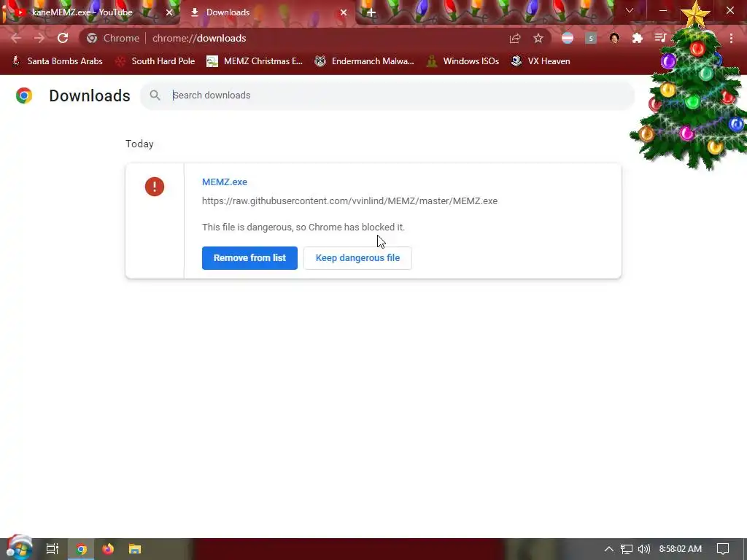
Task: Open the VX Heaven bookmark
Action: (x=541, y=61)
